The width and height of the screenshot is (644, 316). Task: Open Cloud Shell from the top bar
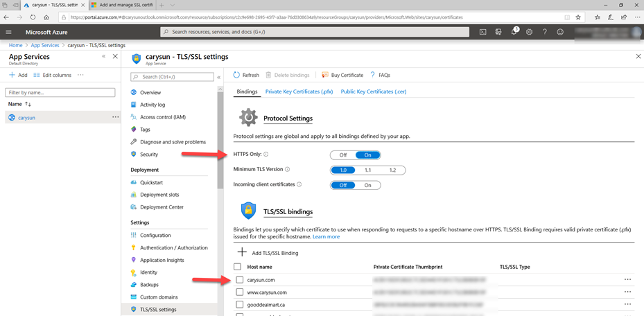[x=483, y=32]
